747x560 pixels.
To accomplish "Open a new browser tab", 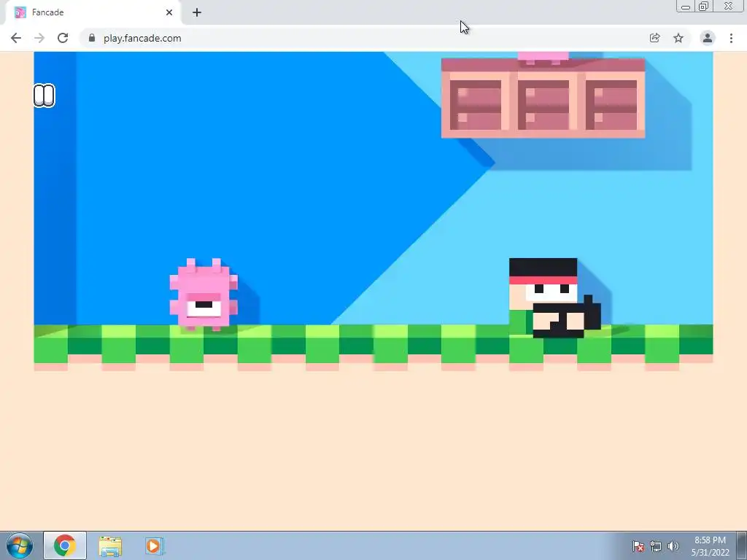I will click(197, 12).
